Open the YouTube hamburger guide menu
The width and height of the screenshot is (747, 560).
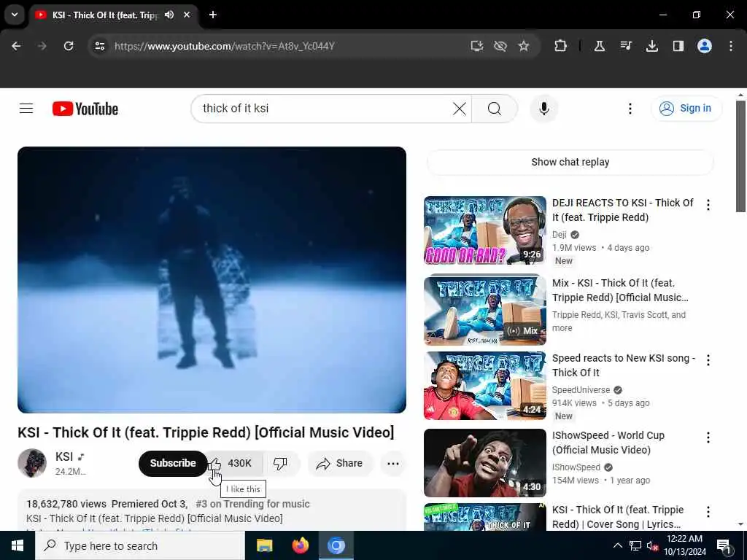(x=26, y=109)
